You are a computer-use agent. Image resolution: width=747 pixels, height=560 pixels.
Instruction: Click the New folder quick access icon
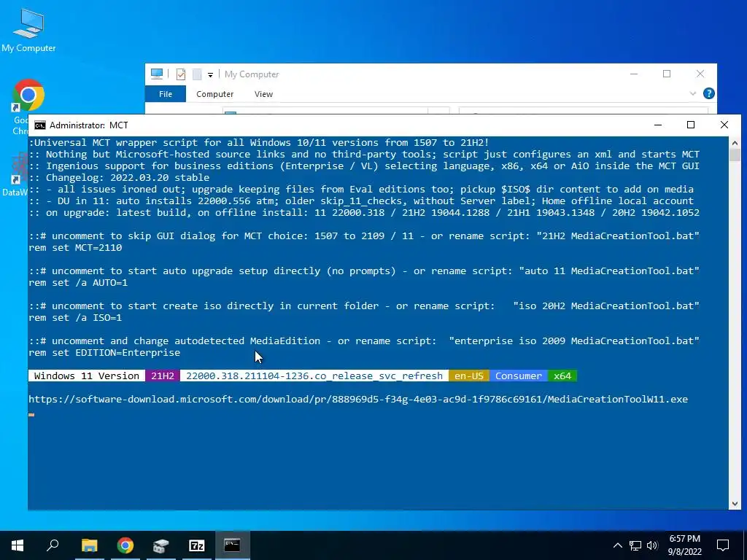click(x=197, y=74)
